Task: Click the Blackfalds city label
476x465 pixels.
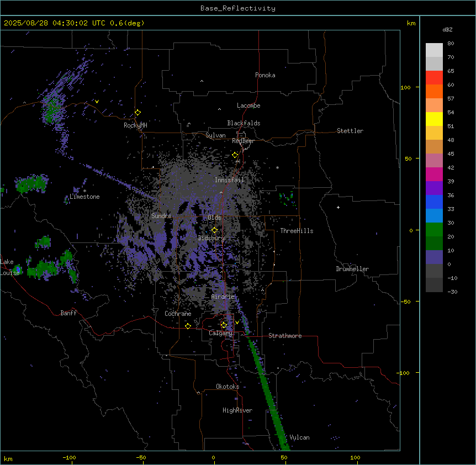Action: pyautogui.click(x=244, y=123)
